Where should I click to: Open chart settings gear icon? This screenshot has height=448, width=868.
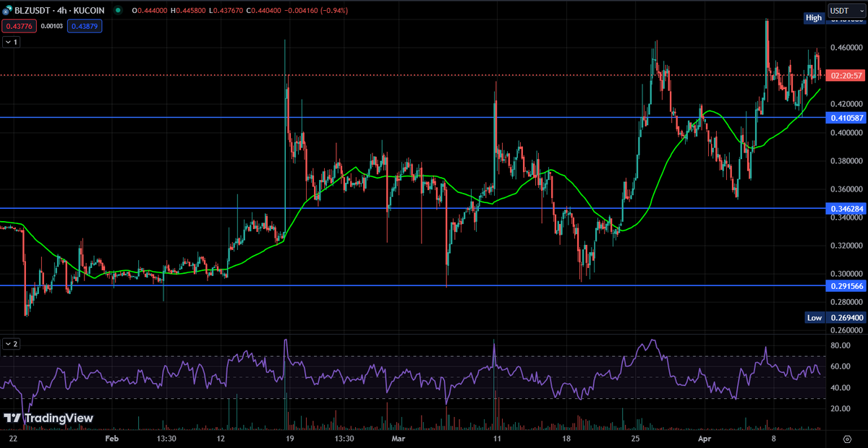847,439
